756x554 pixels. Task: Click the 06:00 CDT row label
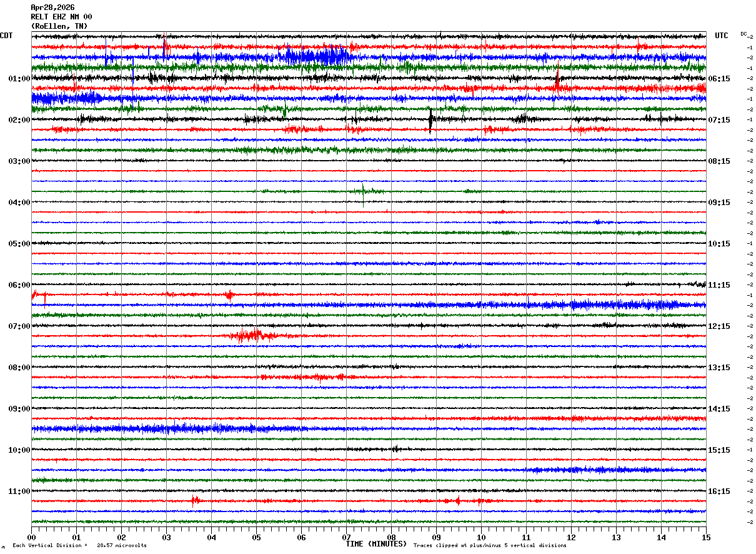pyautogui.click(x=19, y=285)
